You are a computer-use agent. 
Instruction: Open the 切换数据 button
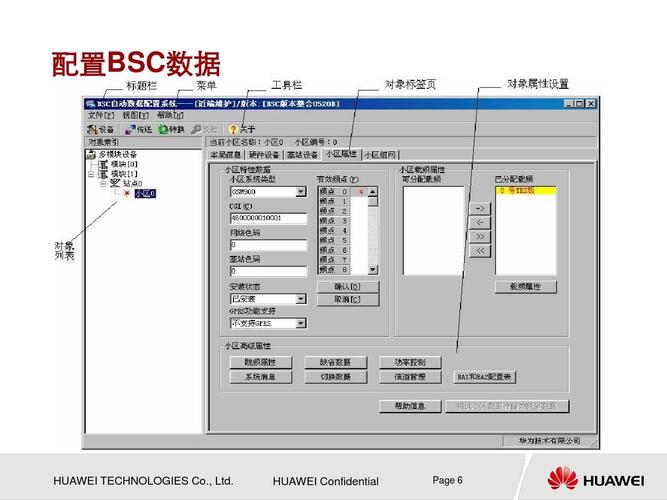(x=335, y=377)
